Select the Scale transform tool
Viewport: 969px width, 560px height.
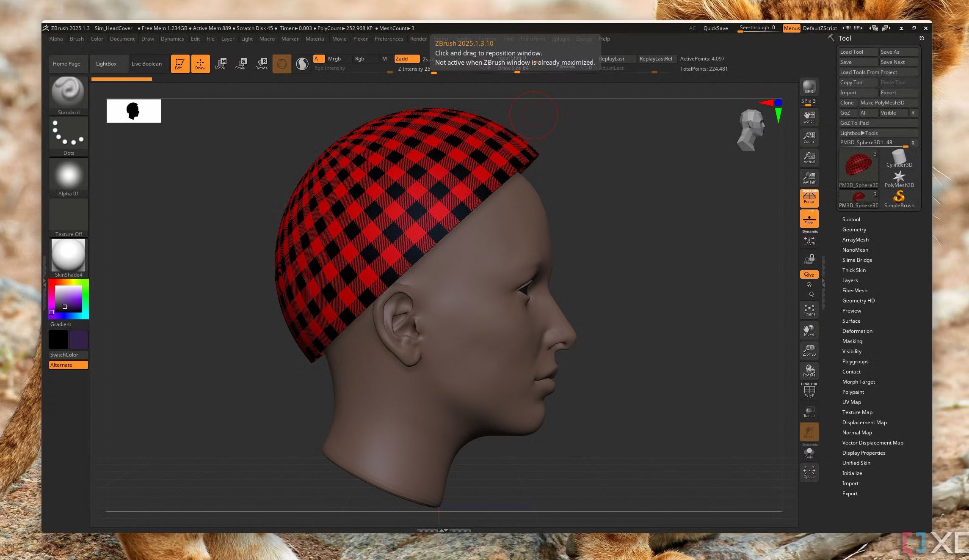tap(240, 64)
